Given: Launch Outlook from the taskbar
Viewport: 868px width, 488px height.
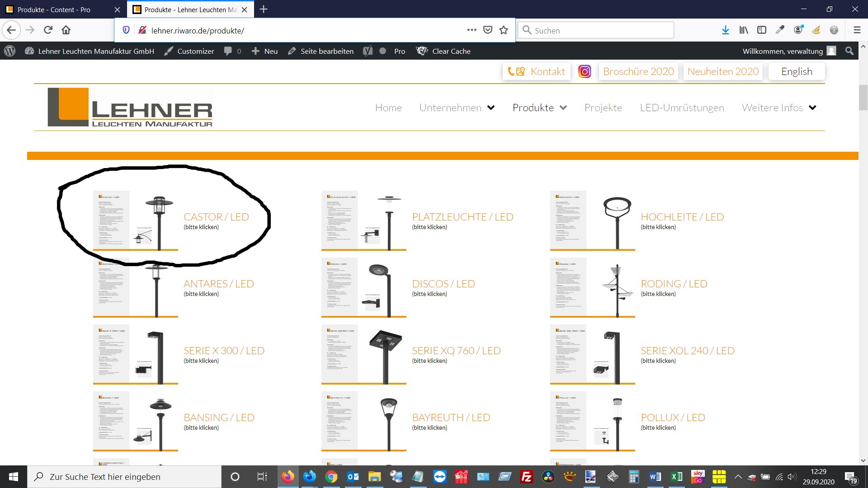Looking at the screenshot, I should coord(353,477).
